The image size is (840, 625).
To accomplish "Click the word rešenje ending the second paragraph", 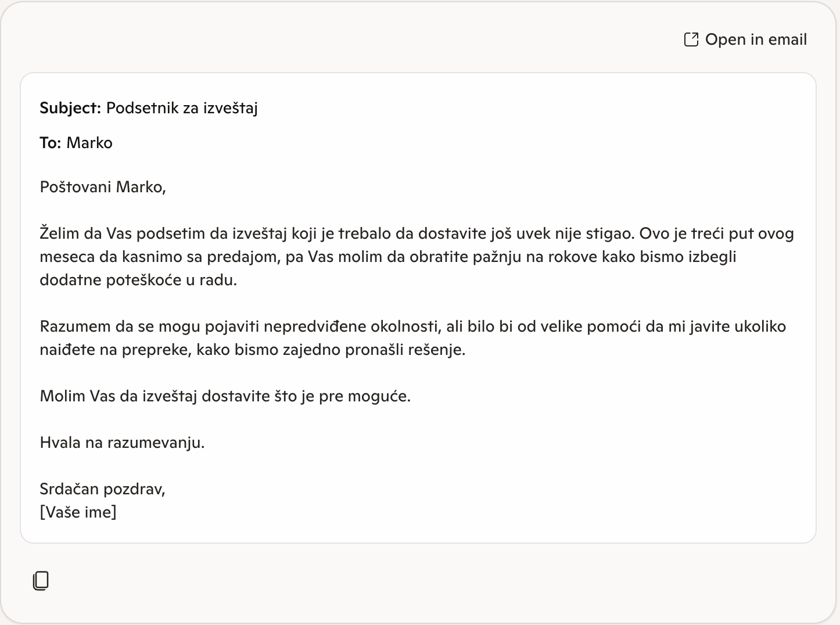I will click(x=436, y=350).
